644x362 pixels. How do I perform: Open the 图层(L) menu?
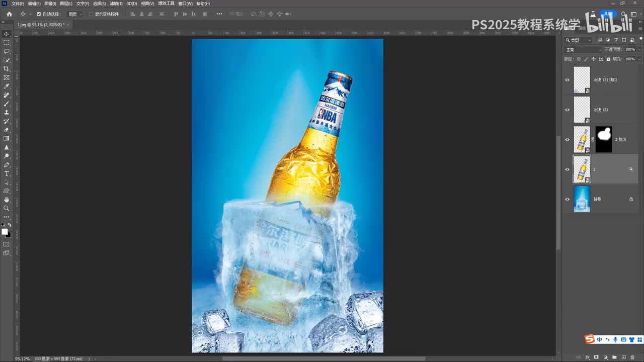pos(66,4)
